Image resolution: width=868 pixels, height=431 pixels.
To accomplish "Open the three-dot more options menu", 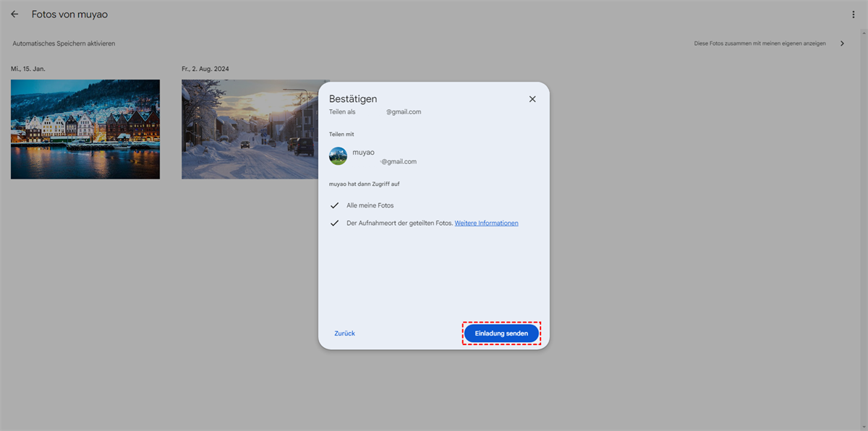I will pyautogui.click(x=854, y=14).
